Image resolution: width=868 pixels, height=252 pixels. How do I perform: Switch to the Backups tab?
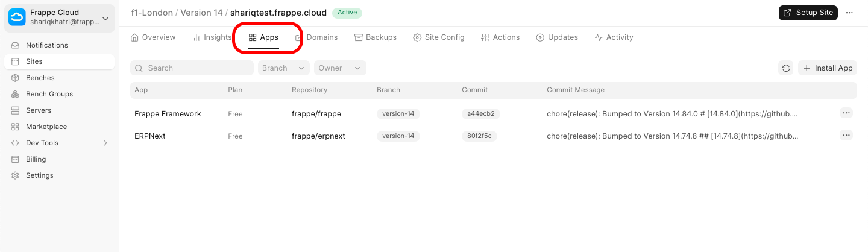click(375, 37)
